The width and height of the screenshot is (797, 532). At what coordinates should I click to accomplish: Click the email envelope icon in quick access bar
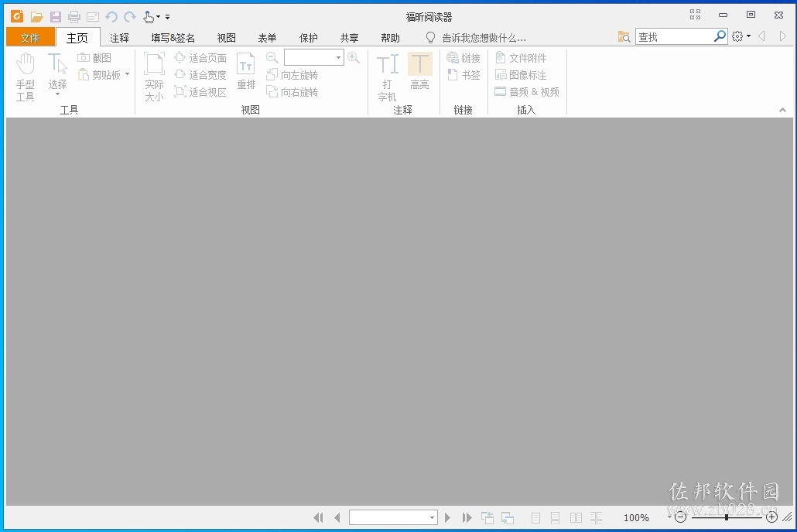click(x=93, y=17)
